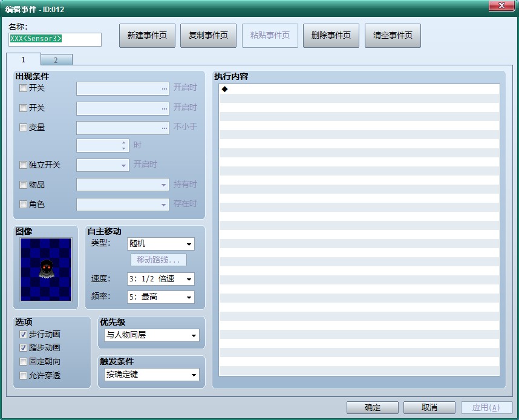Click the event graphic thumbnail image
The width and height of the screenshot is (519, 420).
(x=46, y=269)
